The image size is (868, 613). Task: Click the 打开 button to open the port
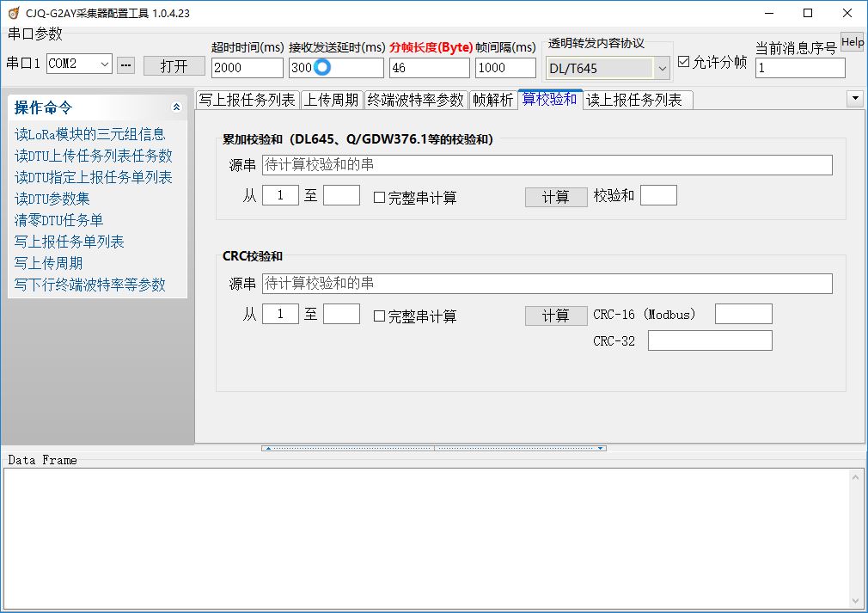(x=174, y=64)
